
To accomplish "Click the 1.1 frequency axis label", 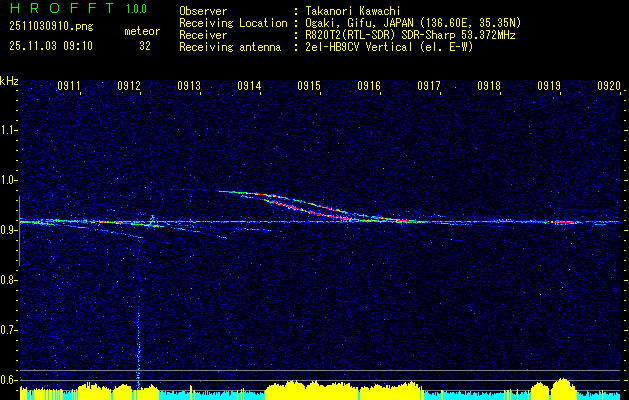I will [9, 130].
